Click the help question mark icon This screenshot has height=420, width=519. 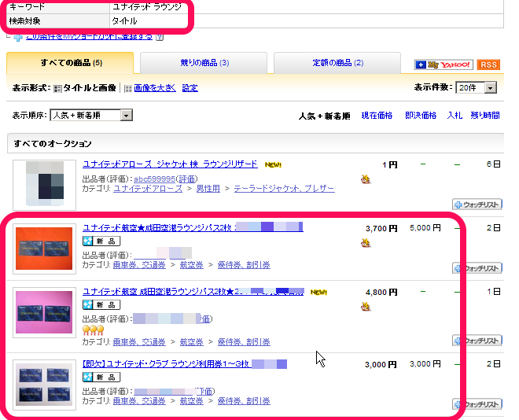tap(160, 37)
